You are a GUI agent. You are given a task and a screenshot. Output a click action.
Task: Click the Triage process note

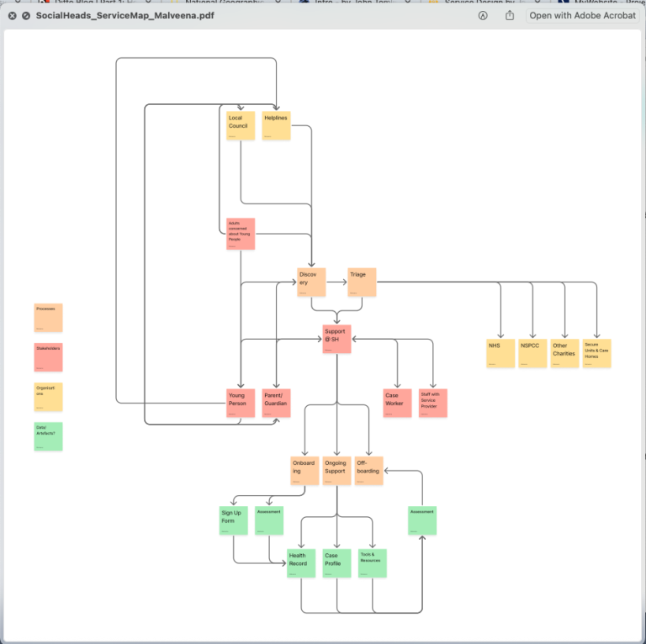pyautogui.click(x=362, y=282)
